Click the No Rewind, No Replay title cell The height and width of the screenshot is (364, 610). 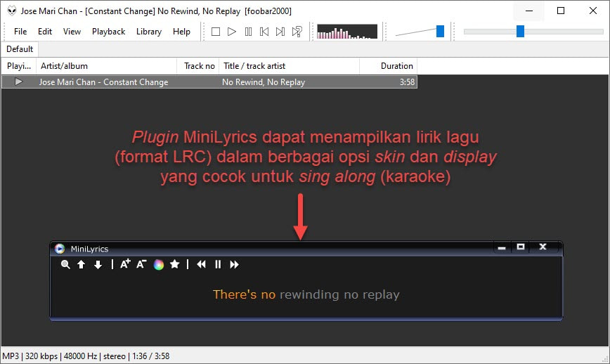point(264,82)
